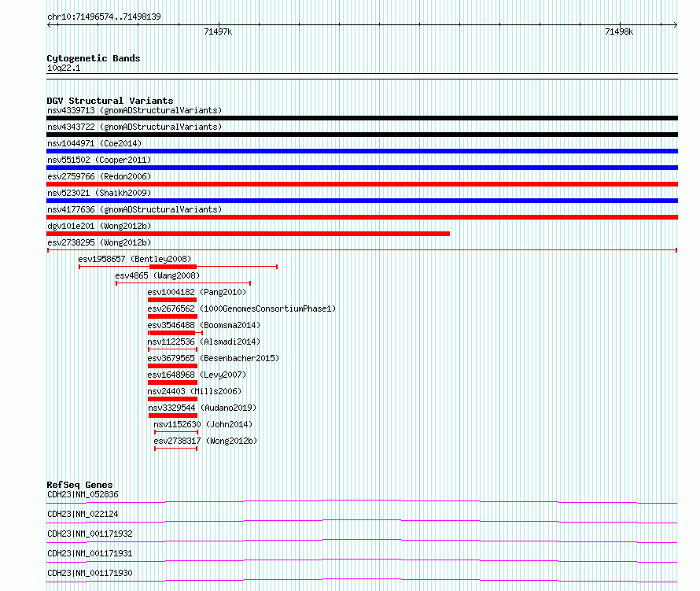Image resolution: width=700 pixels, height=591 pixels.
Task: Click magenta gene line under CDH23|NM_022124
Action: 362,521
